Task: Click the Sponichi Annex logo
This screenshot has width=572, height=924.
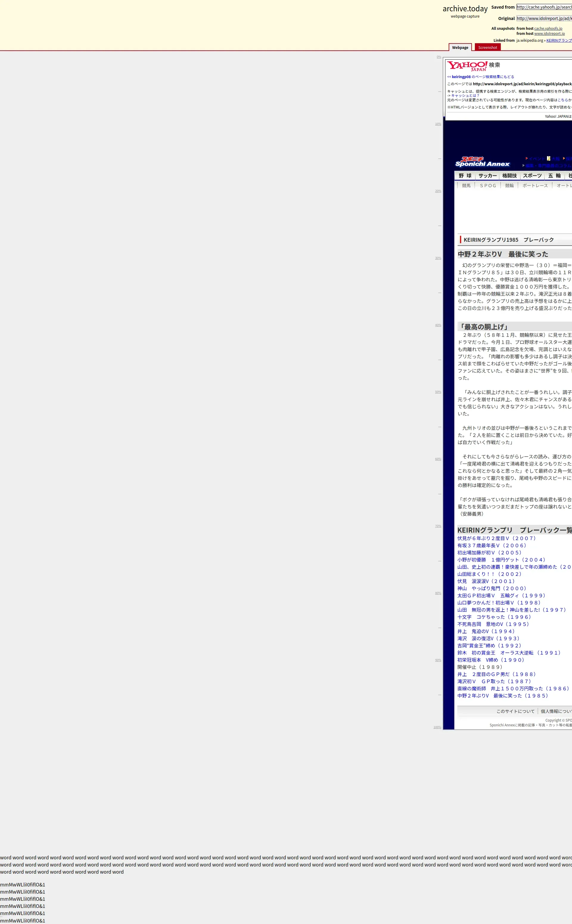Action: tap(482, 162)
